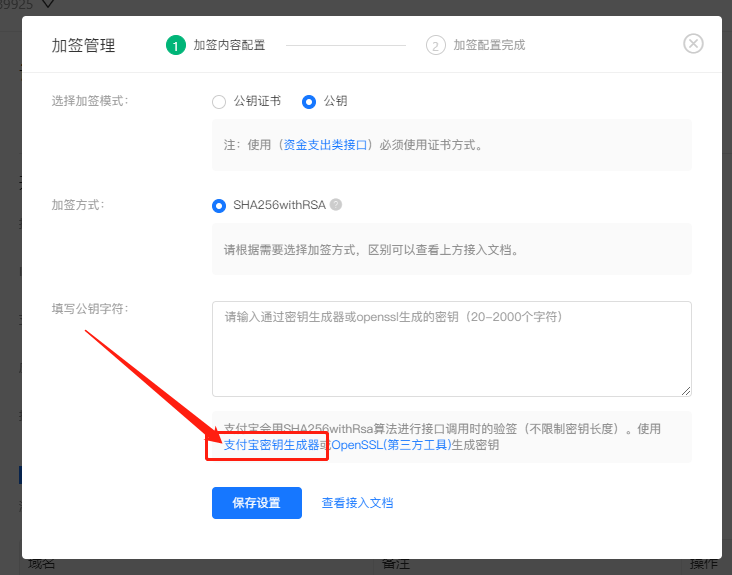Choose the SHA256withRSA signing method
The height and width of the screenshot is (575, 732).
(219, 205)
